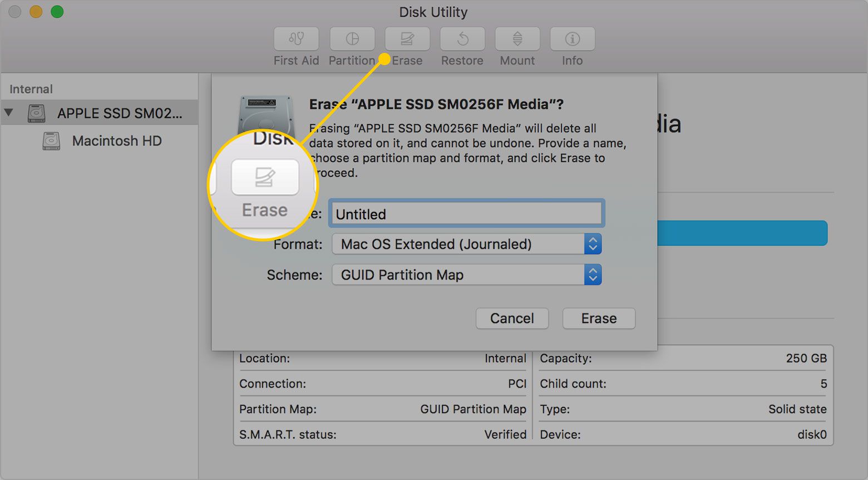Click the S.M.A.R.T. status Verified value
The height and width of the screenshot is (480, 868).
pos(505,435)
